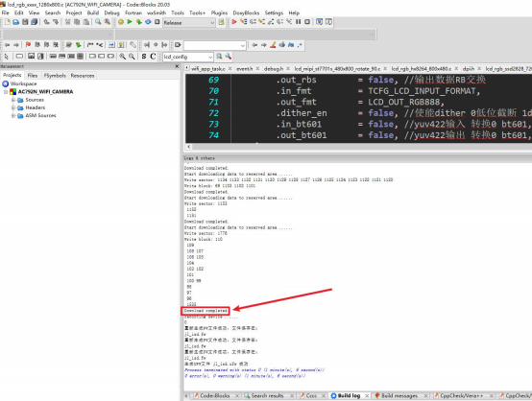Expand the AC792N_WIFI_CAMERA project node

pos(6,92)
